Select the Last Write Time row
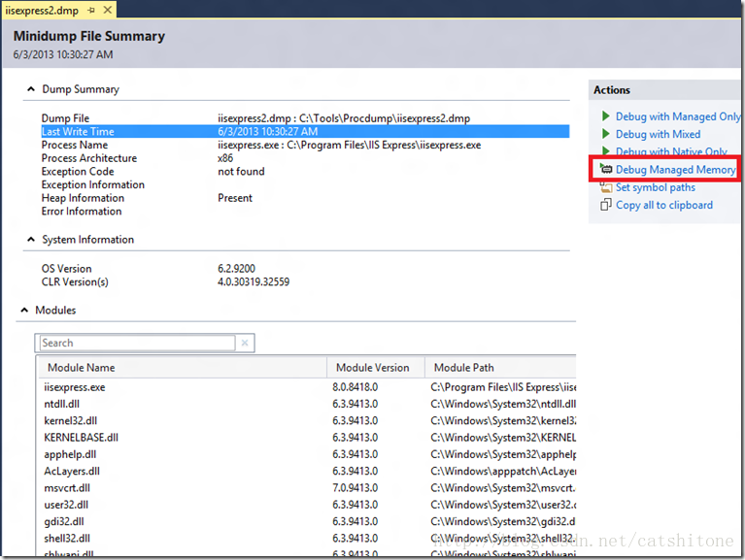 tap(305, 131)
